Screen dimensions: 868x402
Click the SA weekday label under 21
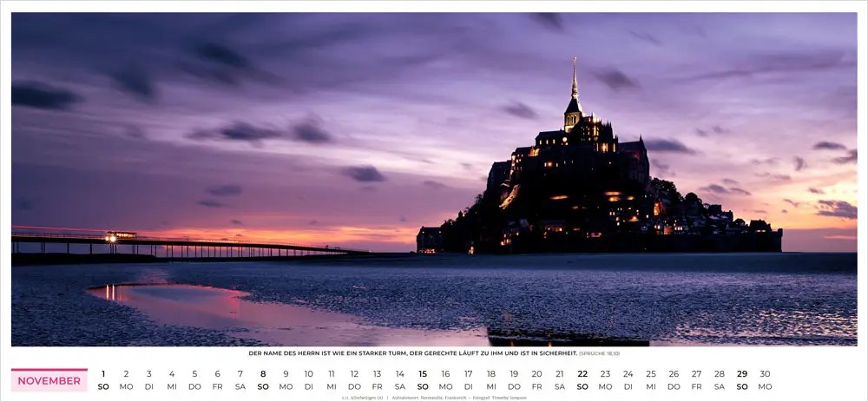pyautogui.click(x=560, y=386)
